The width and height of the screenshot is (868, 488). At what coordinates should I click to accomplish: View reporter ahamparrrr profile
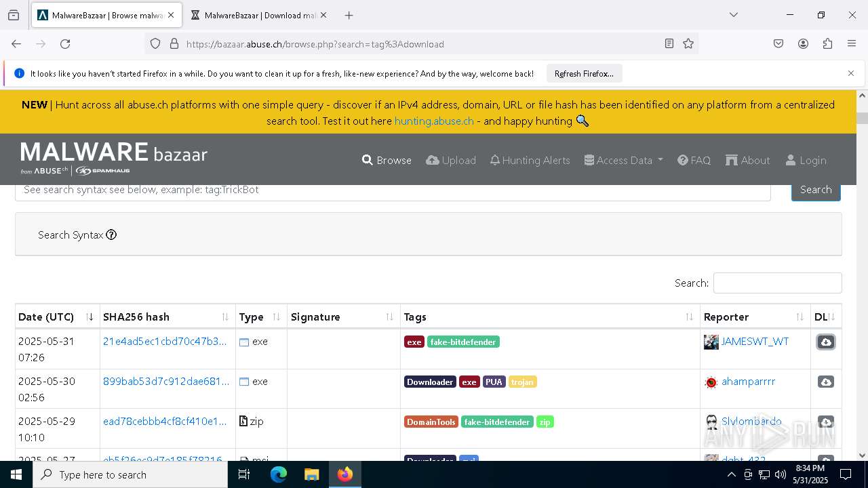coord(748,382)
